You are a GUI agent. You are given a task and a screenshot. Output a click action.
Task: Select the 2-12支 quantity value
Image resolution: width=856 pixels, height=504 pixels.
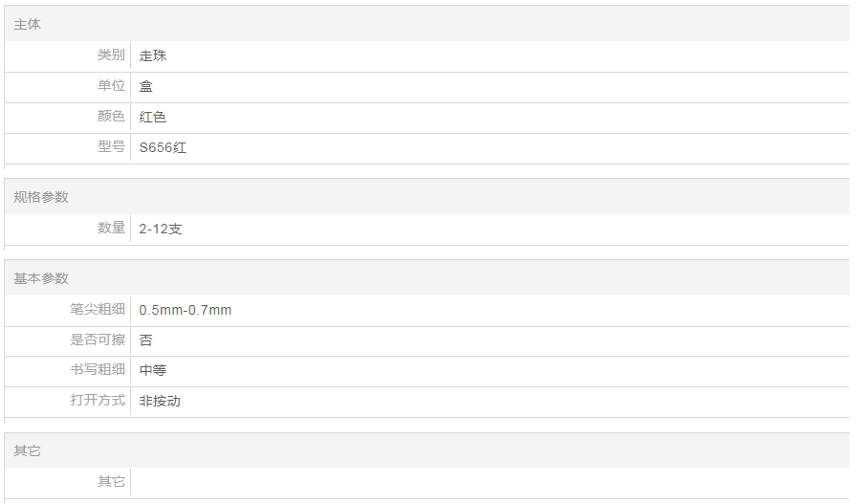click(x=160, y=229)
